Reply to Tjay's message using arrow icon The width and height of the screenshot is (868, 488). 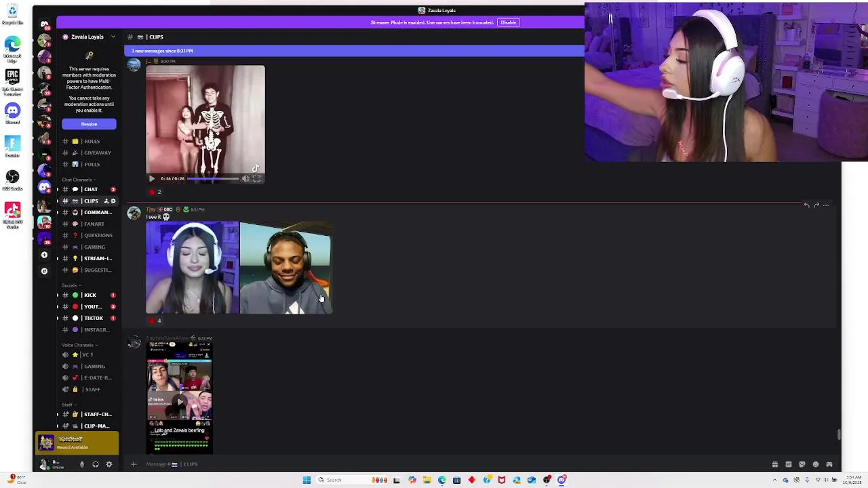tap(806, 205)
